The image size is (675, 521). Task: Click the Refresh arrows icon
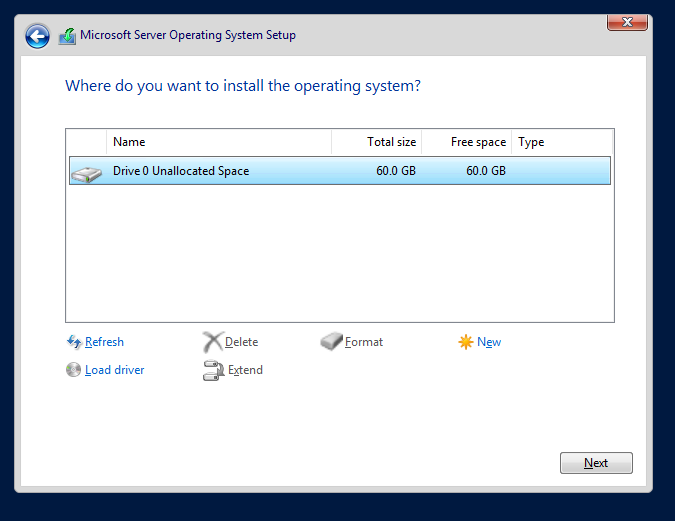click(73, 342)
